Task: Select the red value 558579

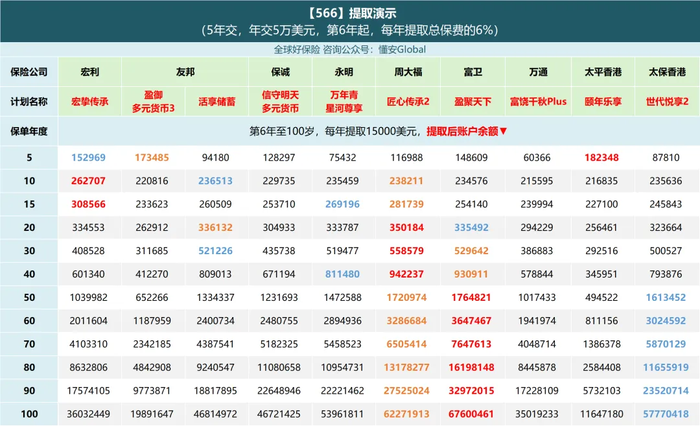Action: pos(406,251)
